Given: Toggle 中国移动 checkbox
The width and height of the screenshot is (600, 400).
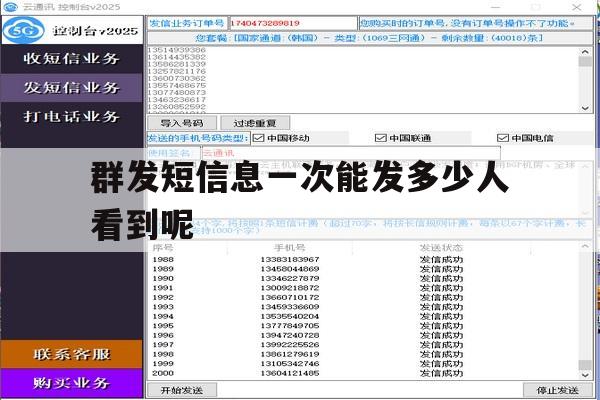Looking at the screenshot, I should click(x=259, y=138).
